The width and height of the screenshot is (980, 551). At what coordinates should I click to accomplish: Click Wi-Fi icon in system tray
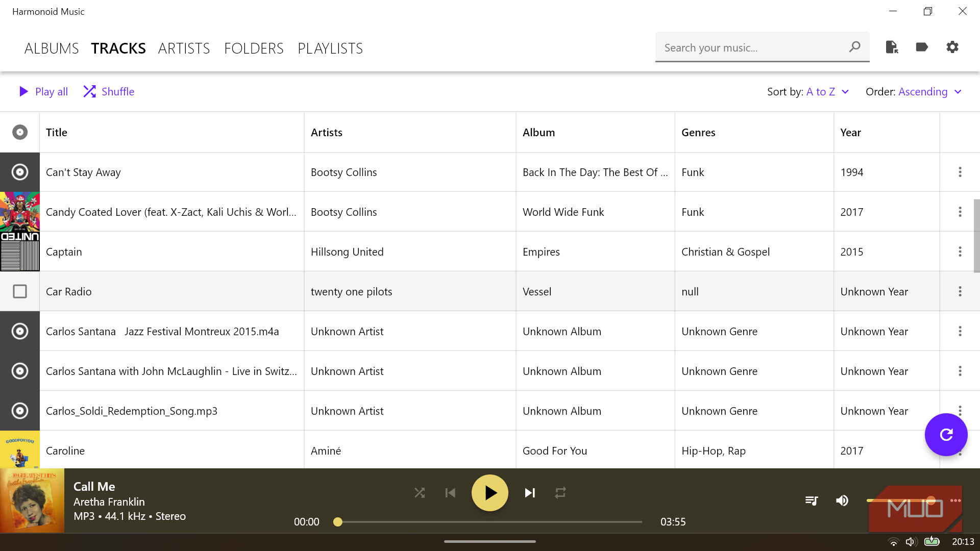(x=893, y=542)
